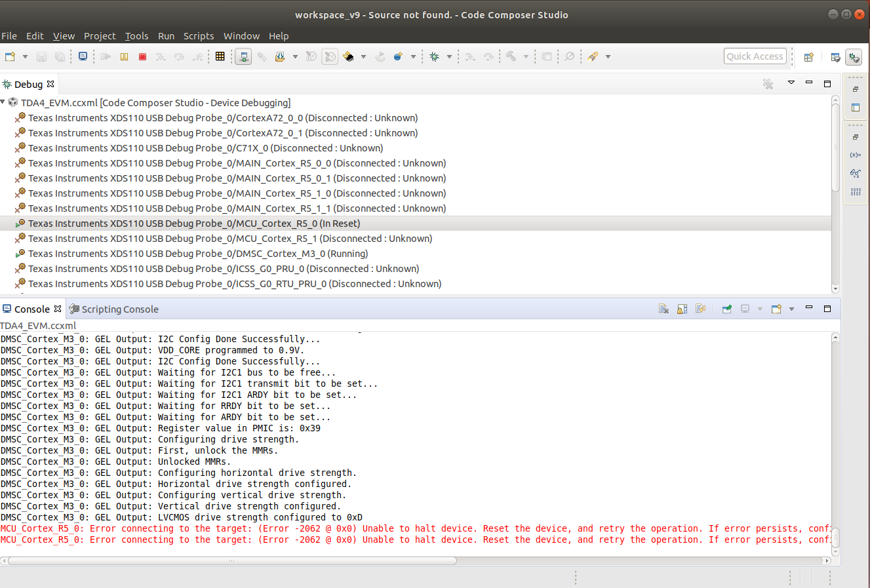Viewport: 870px width, 588px height.
Task: Select DMSC_Cortex_M3_0 (Running) entry
Action: click(198, 254)
